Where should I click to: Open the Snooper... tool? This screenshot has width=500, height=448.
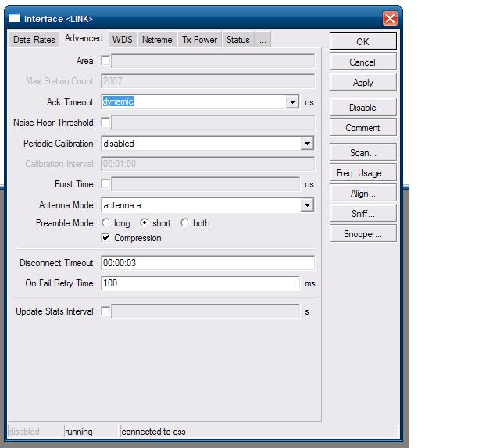pos(362,234)
